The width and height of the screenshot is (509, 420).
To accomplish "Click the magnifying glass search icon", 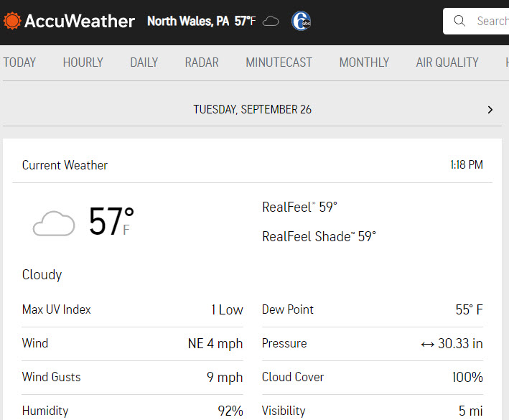I will (x=459, y=21).
